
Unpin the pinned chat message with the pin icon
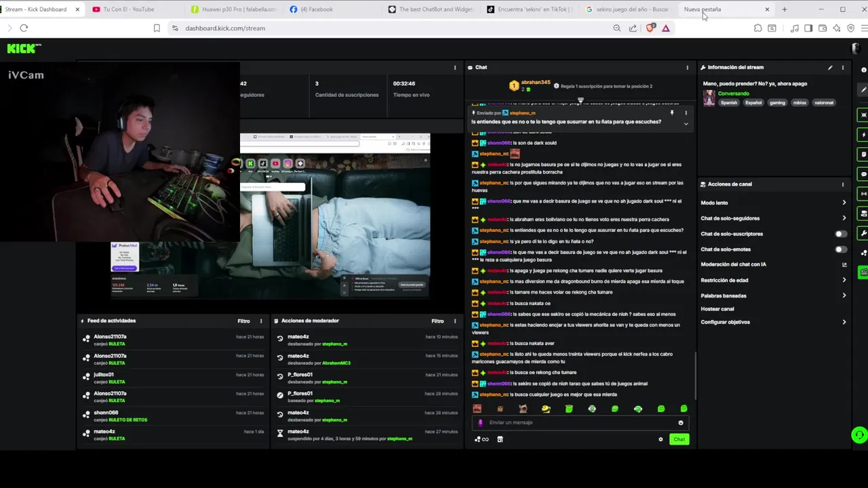672,113
